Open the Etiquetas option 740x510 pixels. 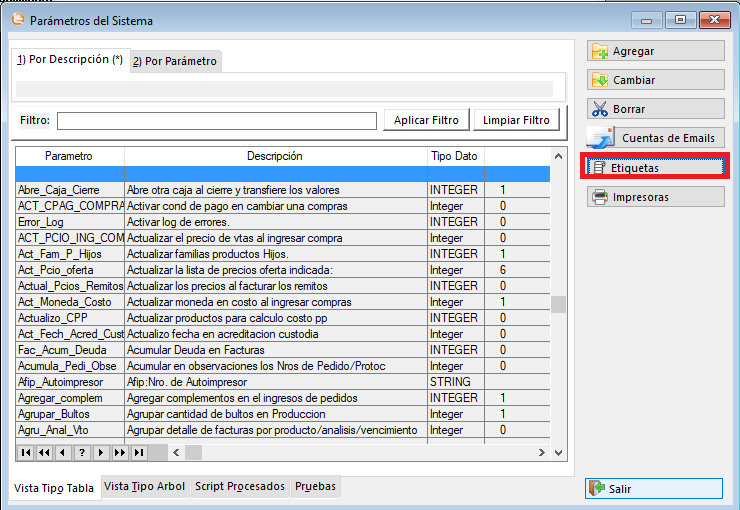coord(655,167)
